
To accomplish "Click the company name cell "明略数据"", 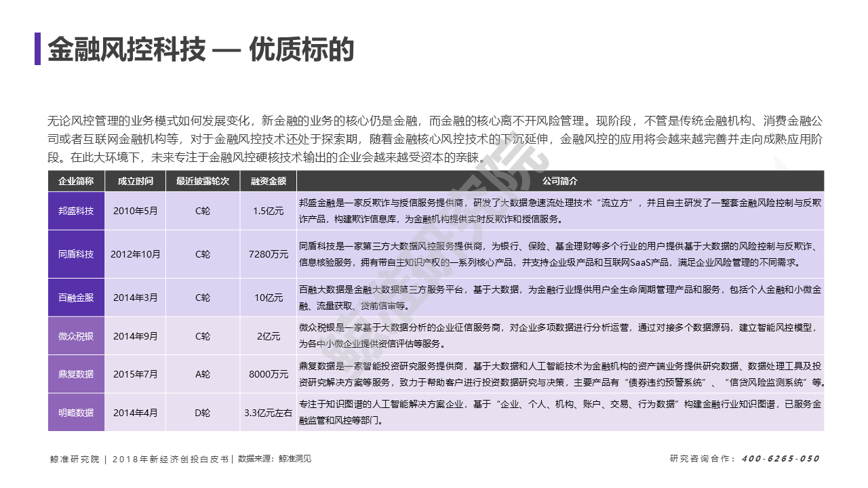I will pos(76,412).
